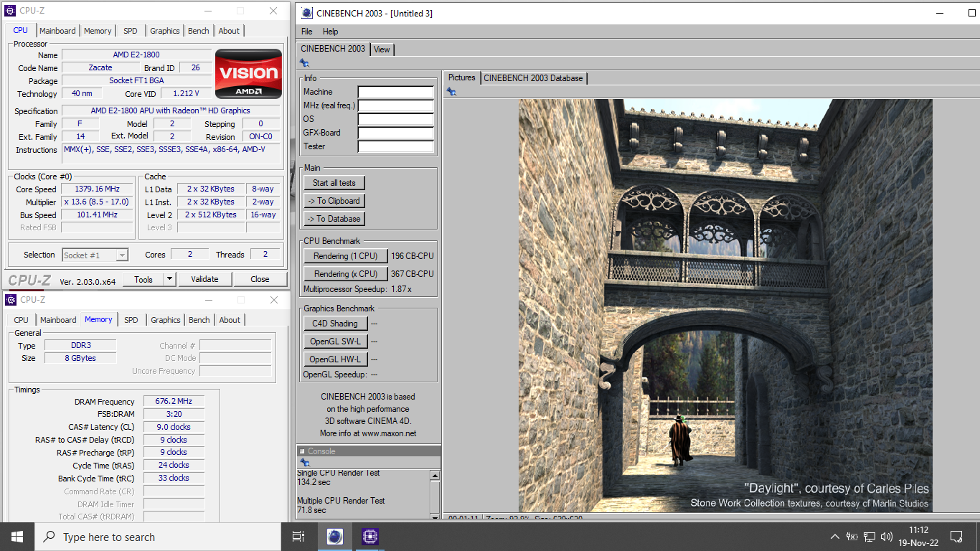The image size is (980, 551).
Task: Open SPD tab in lower CPU-Z window
Action: (131, 320)
